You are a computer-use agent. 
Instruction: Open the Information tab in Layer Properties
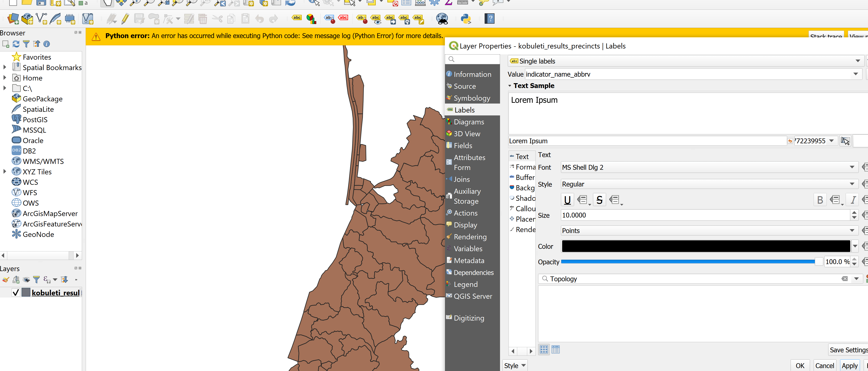[x=472, y=74]
